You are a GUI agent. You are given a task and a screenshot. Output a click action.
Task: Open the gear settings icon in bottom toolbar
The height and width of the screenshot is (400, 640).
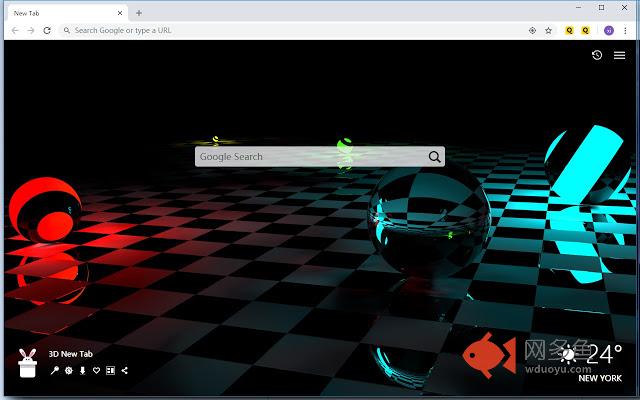pos(69,370)
